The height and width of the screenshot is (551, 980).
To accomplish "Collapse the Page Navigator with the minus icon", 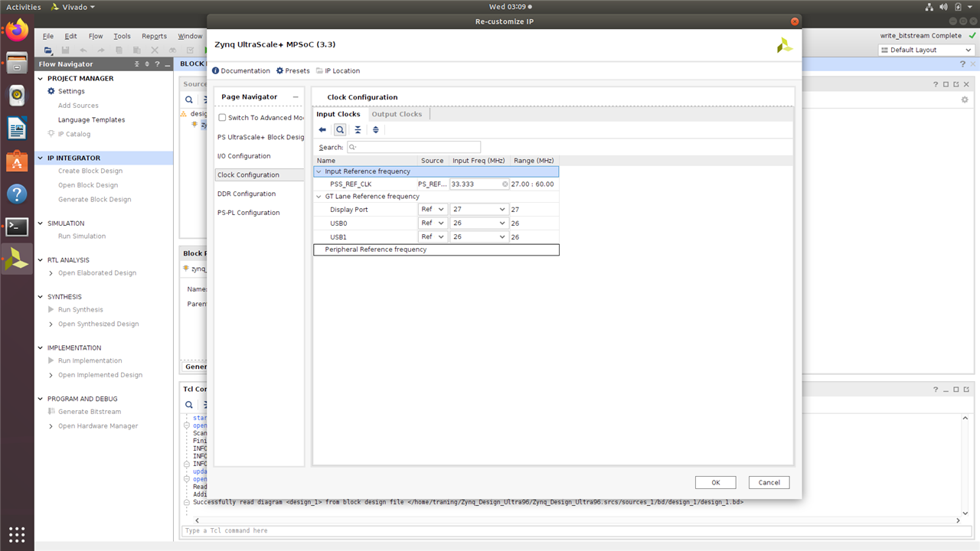I will [x=296, y=97].
